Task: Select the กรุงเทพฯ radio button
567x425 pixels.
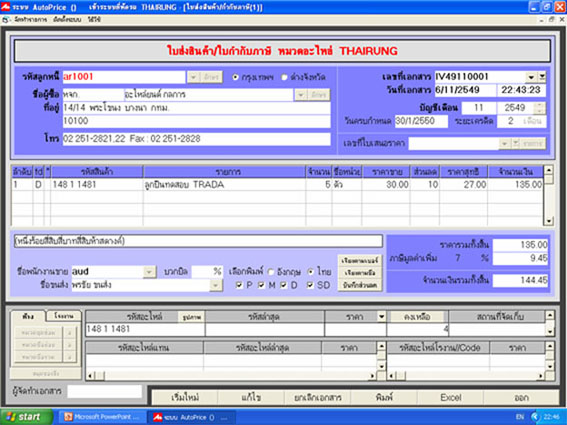Action: point(235,77)
